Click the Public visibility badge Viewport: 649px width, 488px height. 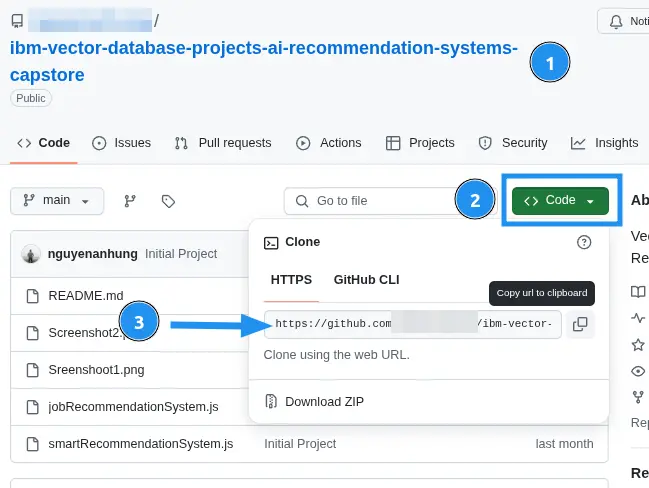[31, 99]
